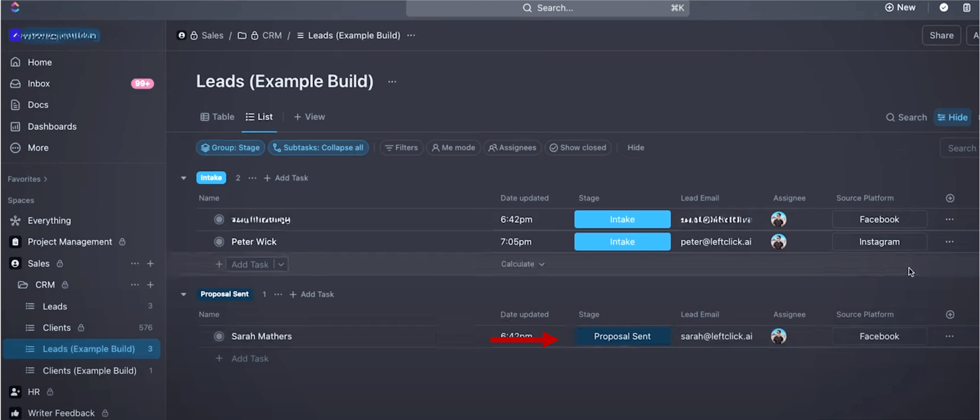
Task: Open breadcrumb ellipsis after Leads (Example Build)
Action: pyautogui.click(x=411, y=35)
